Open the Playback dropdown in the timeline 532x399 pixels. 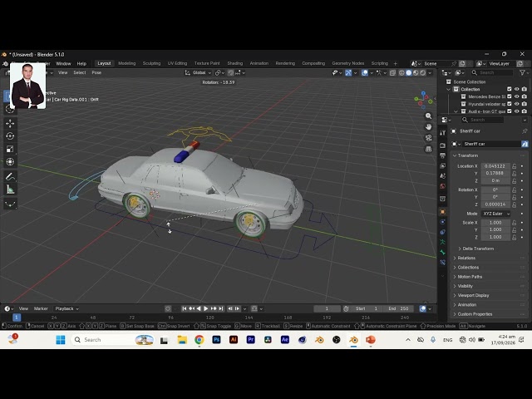tap(66, 308)
